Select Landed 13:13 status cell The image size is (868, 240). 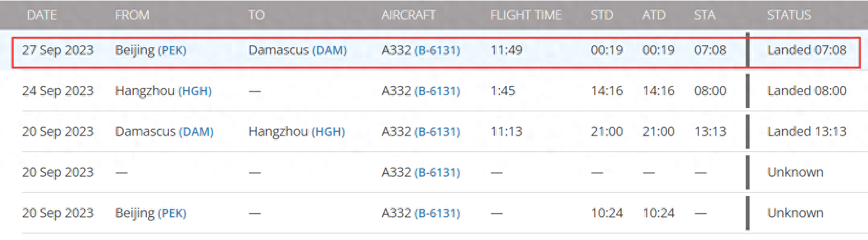[x=807, y=132]
